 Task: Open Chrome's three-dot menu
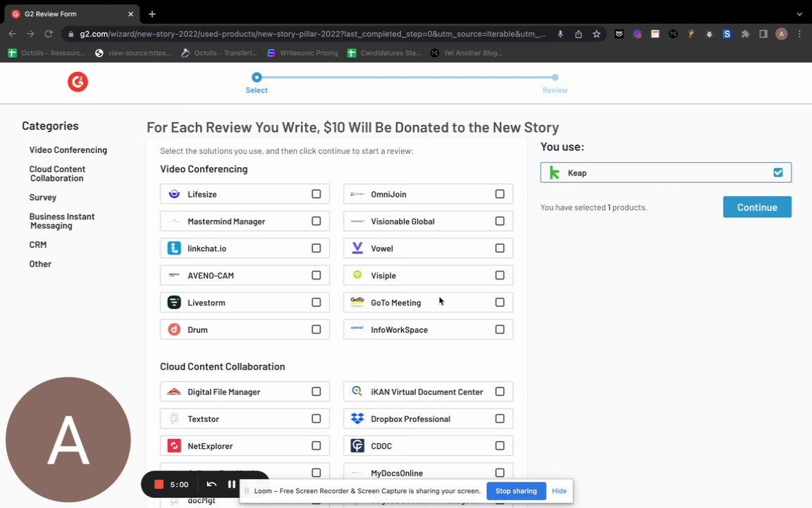[x=799, y=34]
